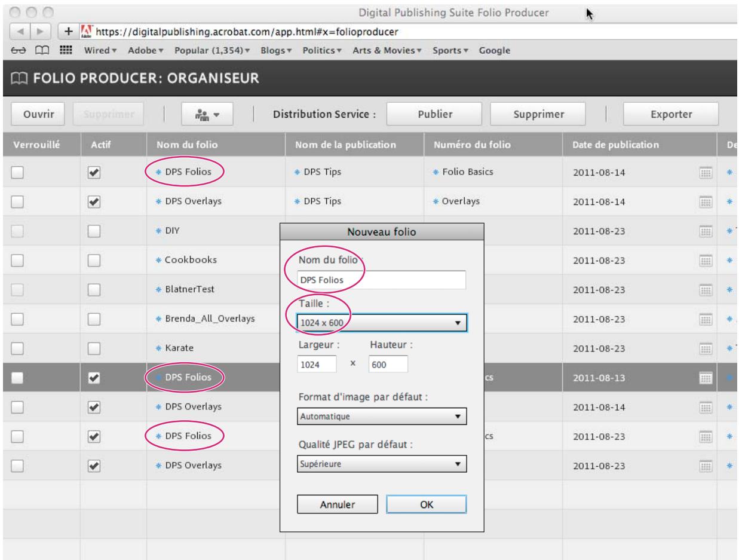This screenshot has width=739, height=560.
Task: Tick Verrouillé checkbox for Karate row
Action: tap(16, 348)
